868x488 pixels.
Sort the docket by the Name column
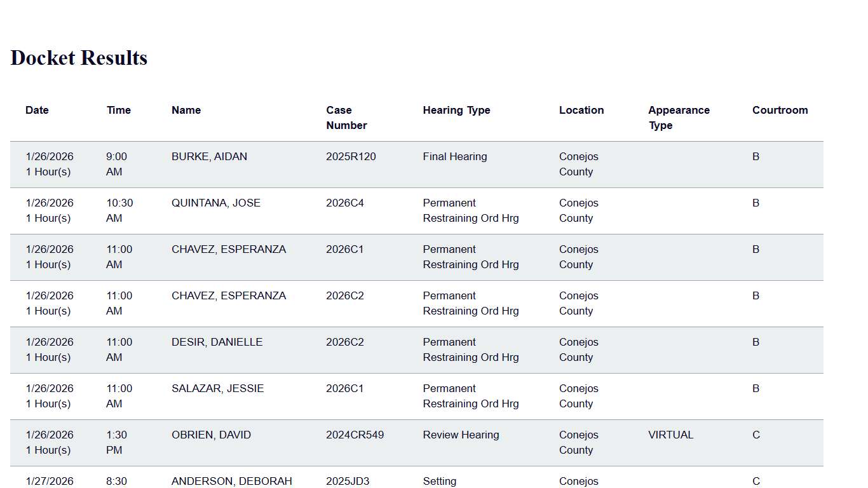pyautogui.click(x=186, y=110)
